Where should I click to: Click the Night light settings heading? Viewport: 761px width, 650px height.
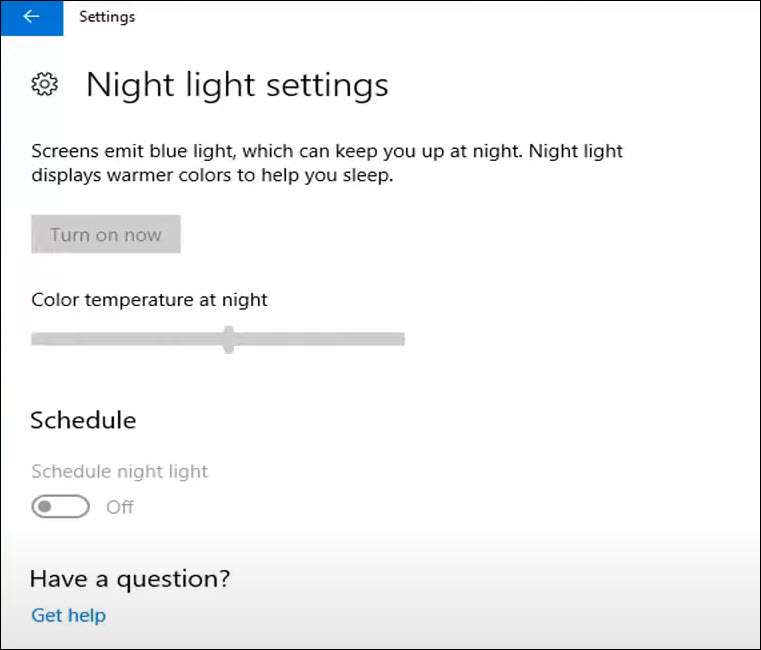coord(237,85)
